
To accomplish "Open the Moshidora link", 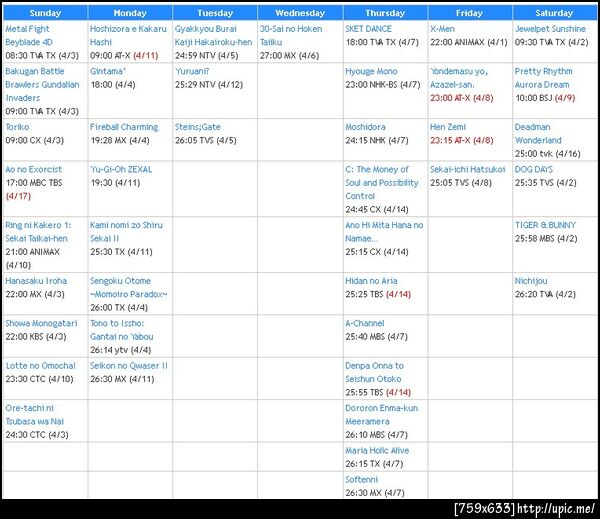I will [x=365, y=127].
